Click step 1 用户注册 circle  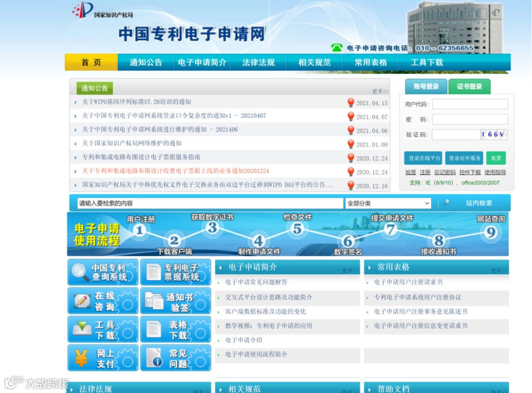[x=139, y=230]
